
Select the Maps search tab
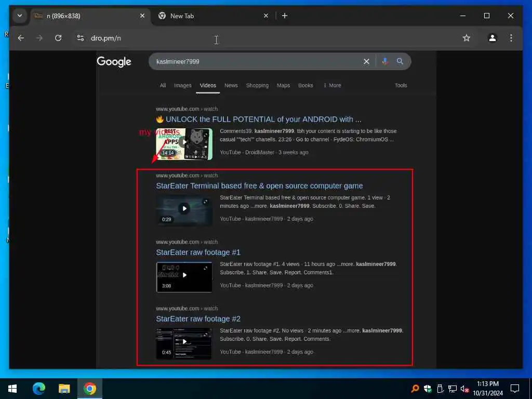click(283, 86)
